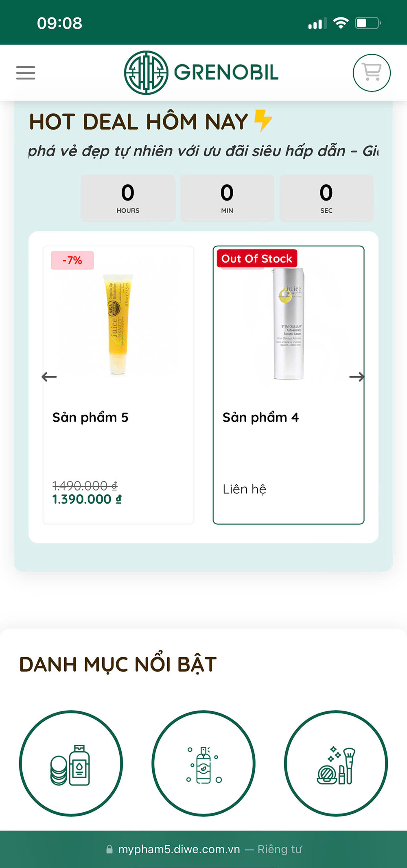This screenshot has width=407, height=868.
Task: Open the shopping cart
Action: pos(371,73)
